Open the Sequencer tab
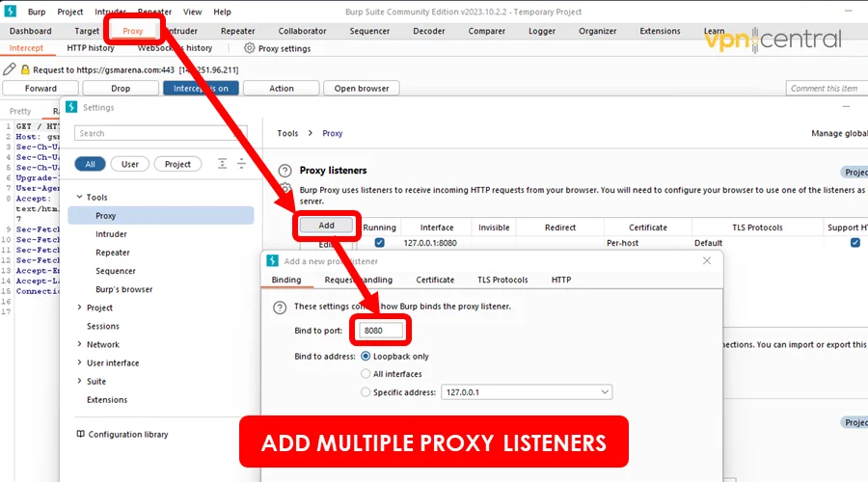The width and height of the screenshot is (868, 482). point(369,31)
